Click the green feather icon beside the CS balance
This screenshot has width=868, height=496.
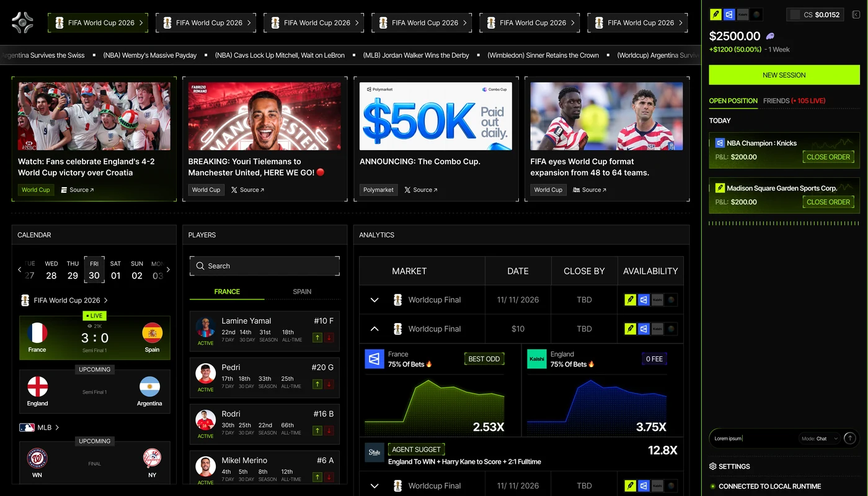click(716, 14)
